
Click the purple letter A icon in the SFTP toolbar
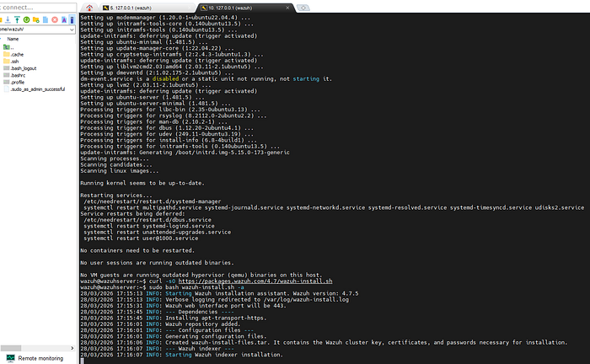coord(64,19)
